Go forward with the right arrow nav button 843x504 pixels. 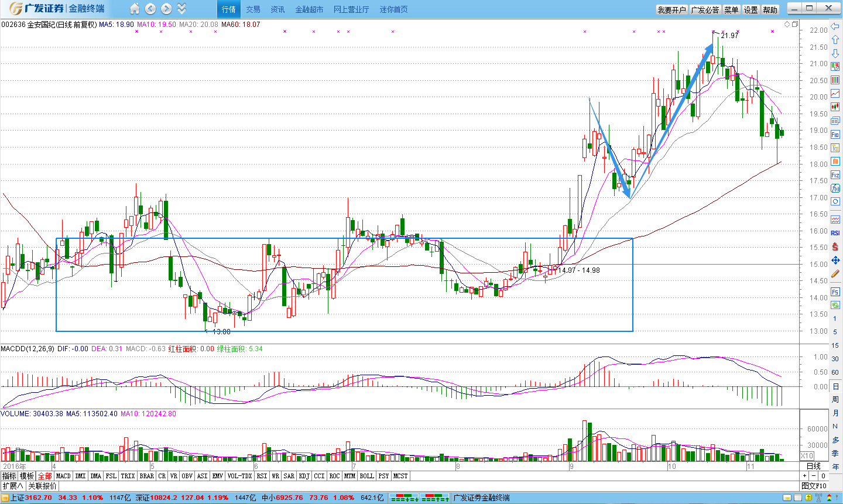click(x=166, y=9)
